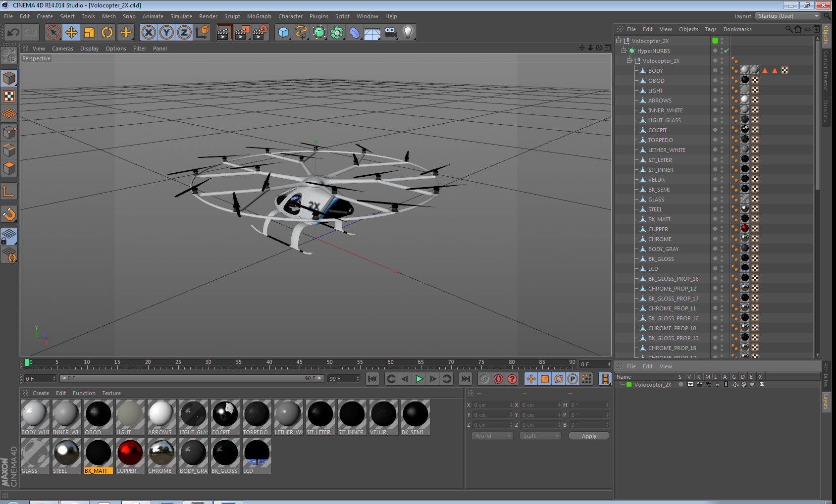
Task: Click the coordinate system icon
Action: pos(202,33)
